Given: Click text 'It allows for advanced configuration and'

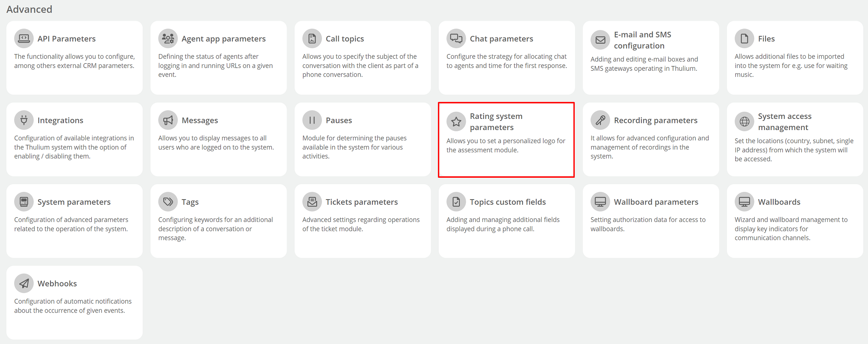Looking at the screenshot, I should coord(649,138).
